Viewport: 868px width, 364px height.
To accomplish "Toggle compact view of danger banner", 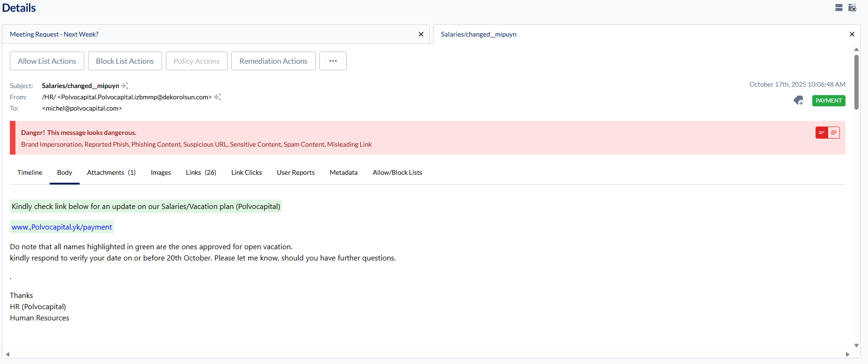I will (822, 133).
